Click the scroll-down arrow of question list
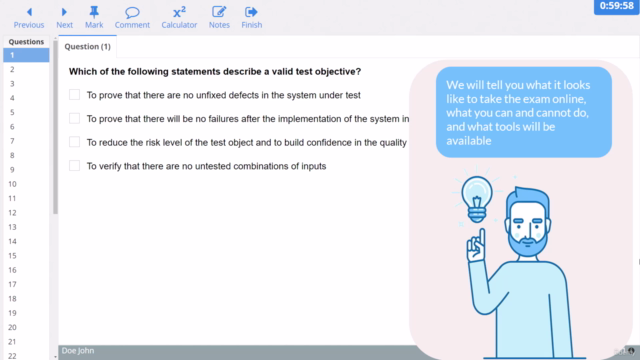 click(x=55, y=357)
